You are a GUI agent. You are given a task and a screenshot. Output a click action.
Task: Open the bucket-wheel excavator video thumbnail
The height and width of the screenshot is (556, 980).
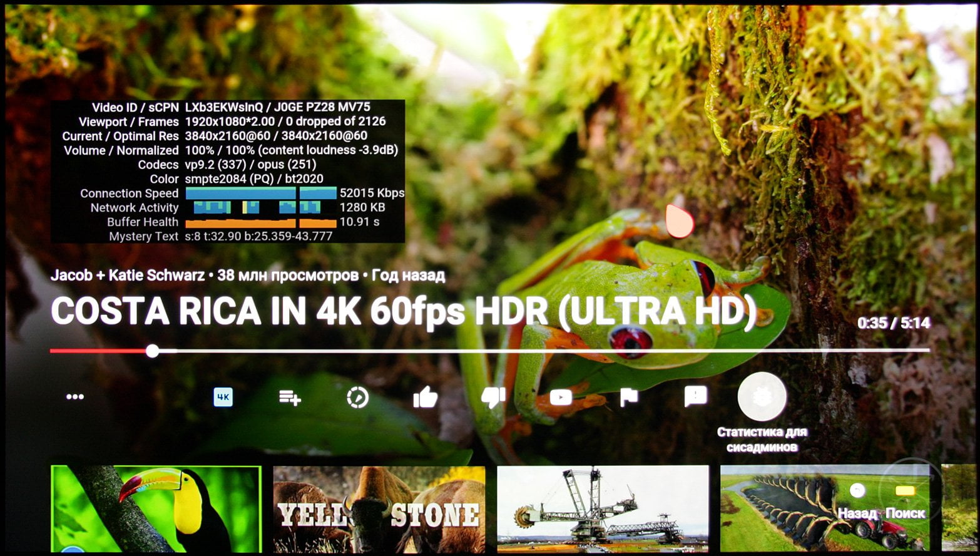coord(603,509)
